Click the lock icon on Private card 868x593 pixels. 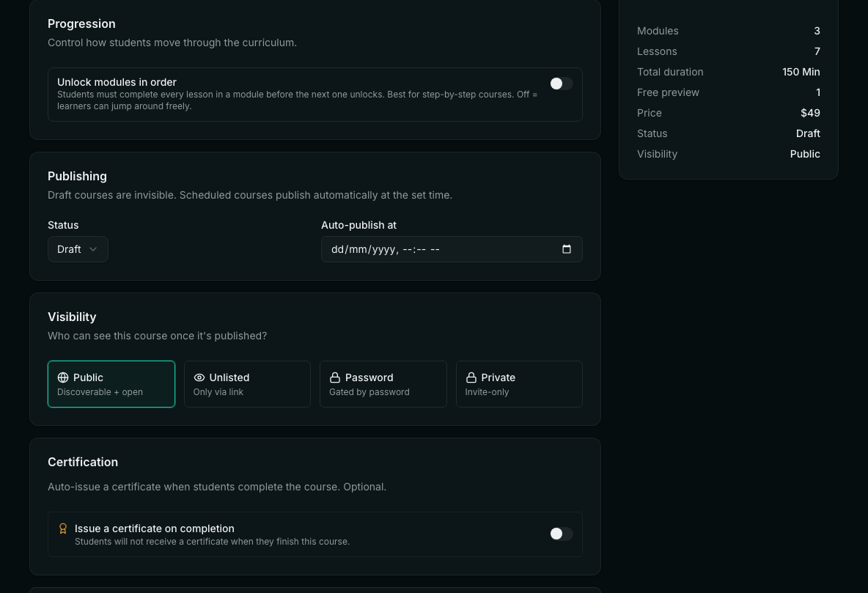[x=471, y=377]
